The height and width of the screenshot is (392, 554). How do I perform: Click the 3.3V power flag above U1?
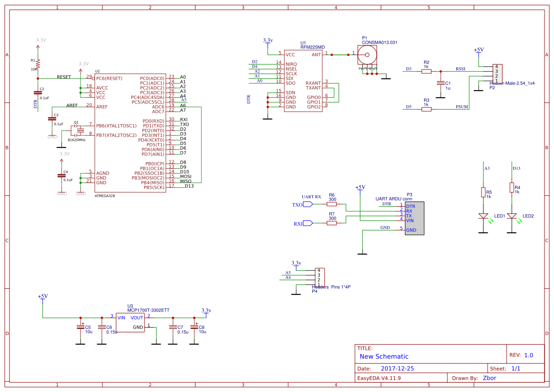click(266, 41)
